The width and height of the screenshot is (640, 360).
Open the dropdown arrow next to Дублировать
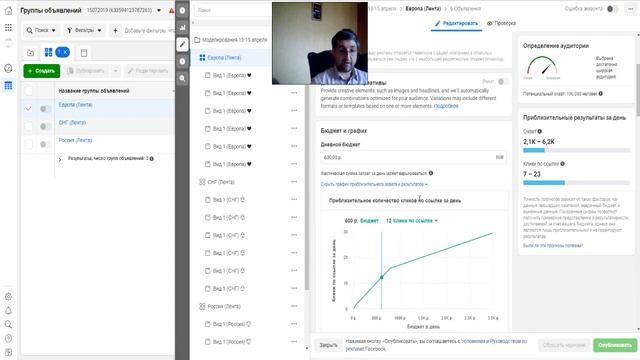coord(116,71)
